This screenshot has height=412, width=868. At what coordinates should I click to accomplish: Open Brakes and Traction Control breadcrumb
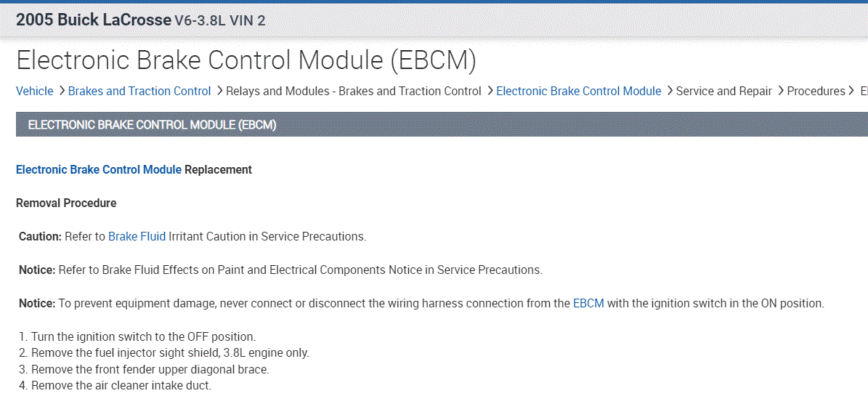tap(139, 92)
